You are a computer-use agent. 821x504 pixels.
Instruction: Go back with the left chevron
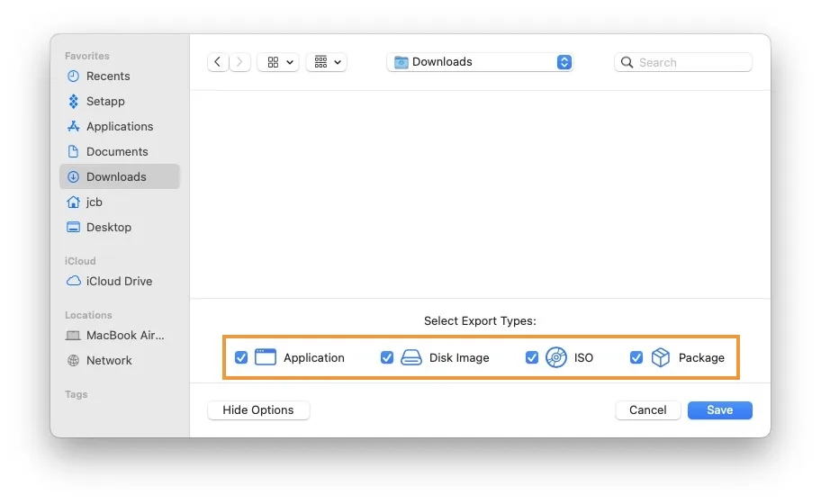218,62
